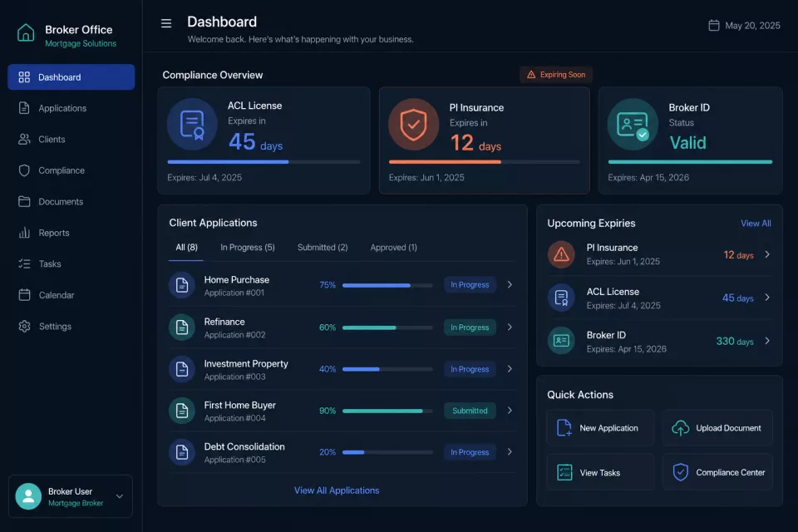This screenshot has width=798, height=532.
Task: Click the Submitted status badge on First Home Buyer
Action: click(470, 411)
